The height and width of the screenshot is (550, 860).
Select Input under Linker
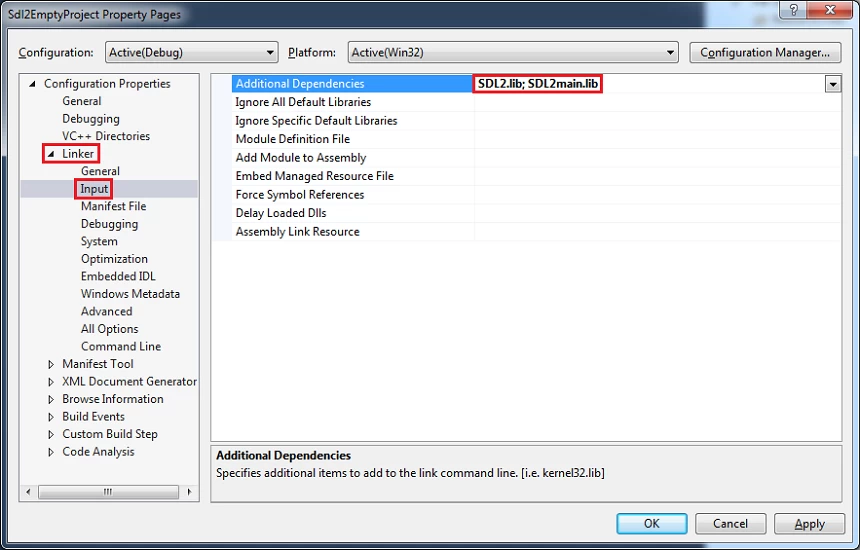[x=95, y=189]
